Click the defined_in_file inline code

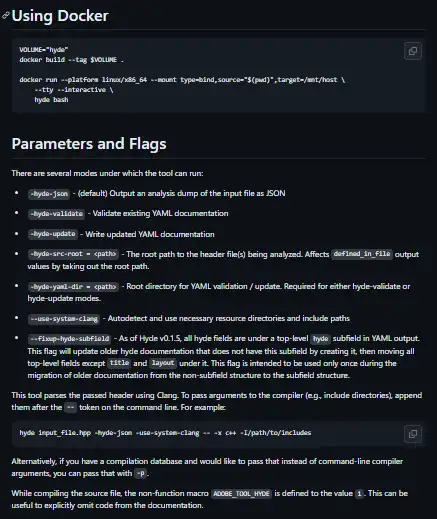click(362, 254)
